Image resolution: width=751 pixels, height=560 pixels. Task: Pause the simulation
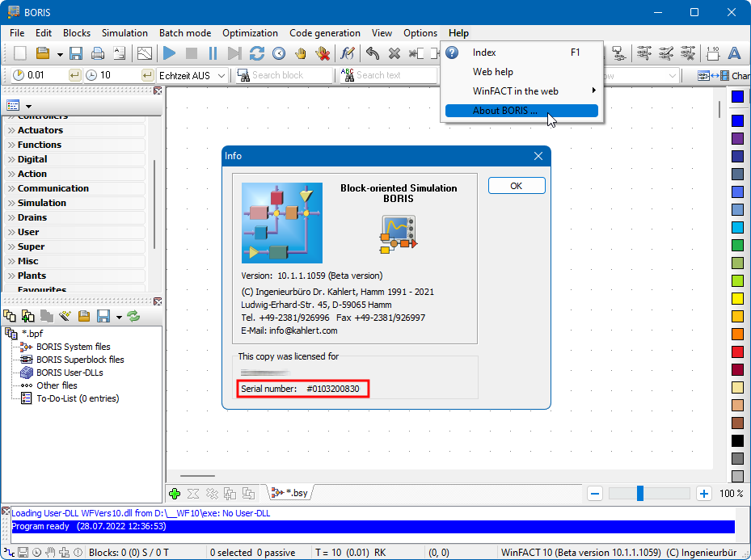(x=213, y=53)
